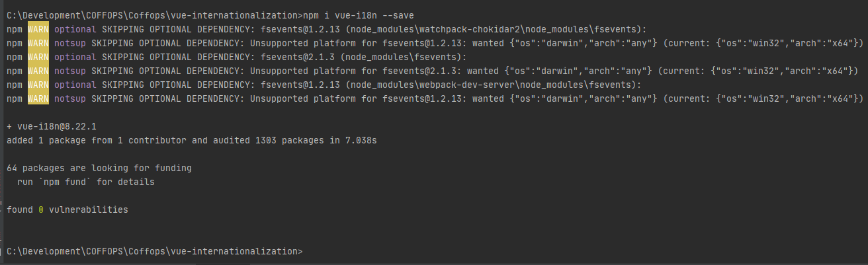
Task: Click the 'notsup' keyword on the fsevents@2.1.3 line
Action: (x=70, y=71)
